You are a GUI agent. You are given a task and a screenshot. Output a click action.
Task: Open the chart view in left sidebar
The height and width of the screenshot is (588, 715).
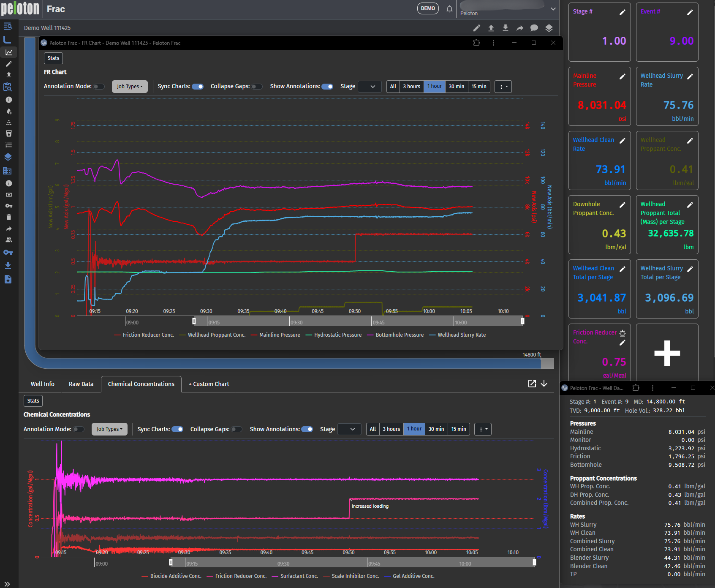tap(8, 52)
